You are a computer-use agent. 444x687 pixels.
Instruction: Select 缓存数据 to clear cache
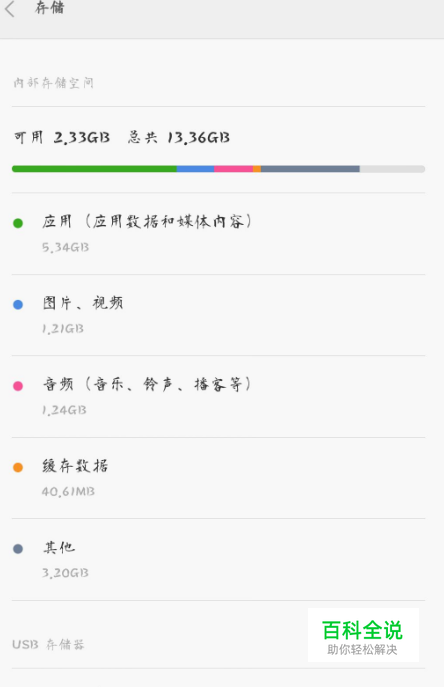tap(218, 478)
